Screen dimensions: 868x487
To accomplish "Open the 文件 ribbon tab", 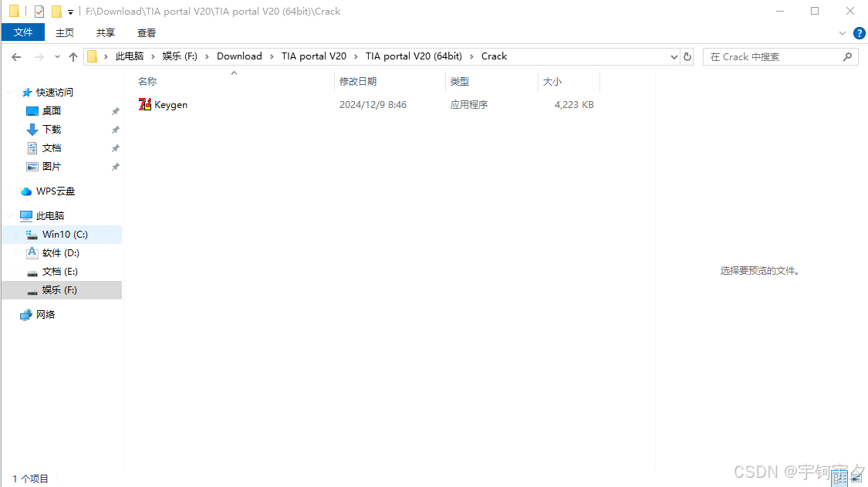I will pos(22,32).
